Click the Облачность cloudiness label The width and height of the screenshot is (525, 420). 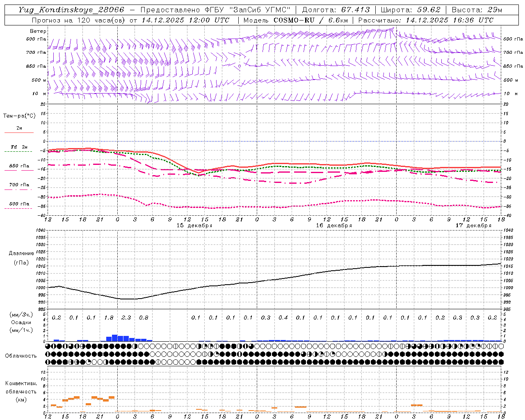[x=21, y=356]
